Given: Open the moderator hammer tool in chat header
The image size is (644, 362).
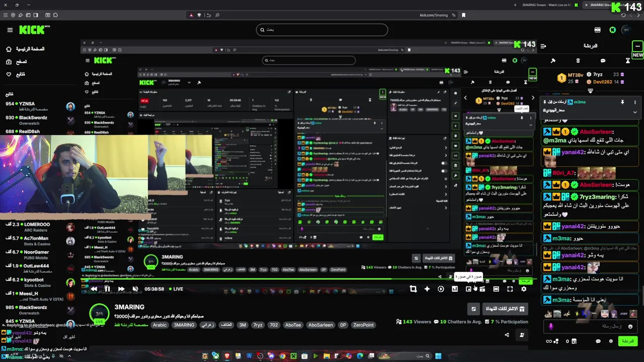Looking at the screenshot, I should pyautogui.click(x=553, y=61).
